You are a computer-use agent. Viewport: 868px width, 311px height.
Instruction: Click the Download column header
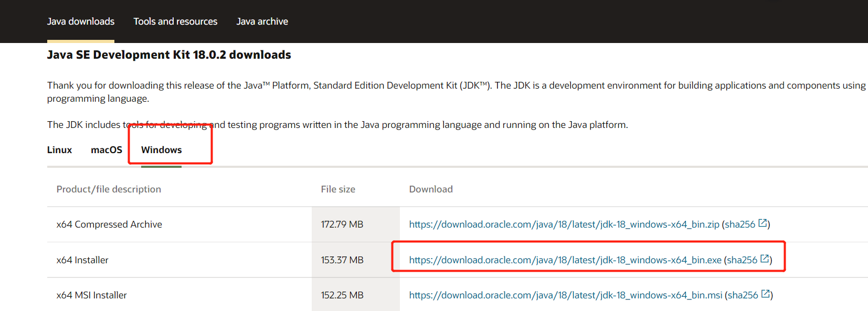coord(431,189)
